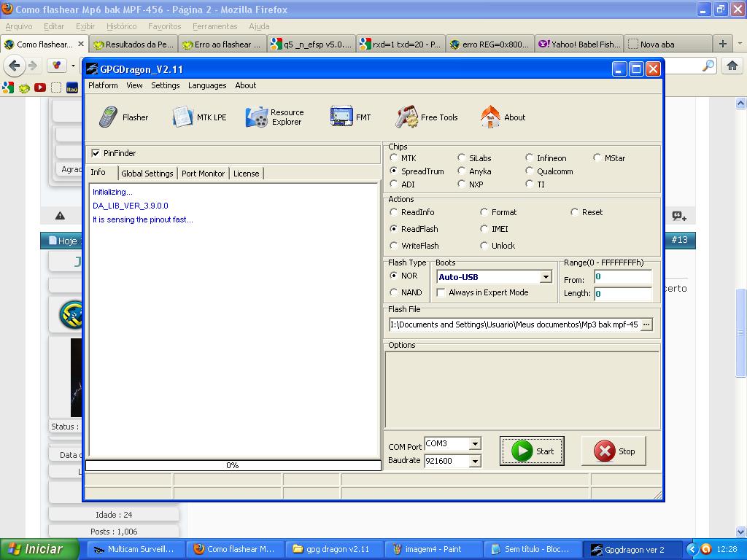This screenshot has height=560, width=747.
Task: Open the Itaú bookmark icon
Action: click(x=72, y=87)
